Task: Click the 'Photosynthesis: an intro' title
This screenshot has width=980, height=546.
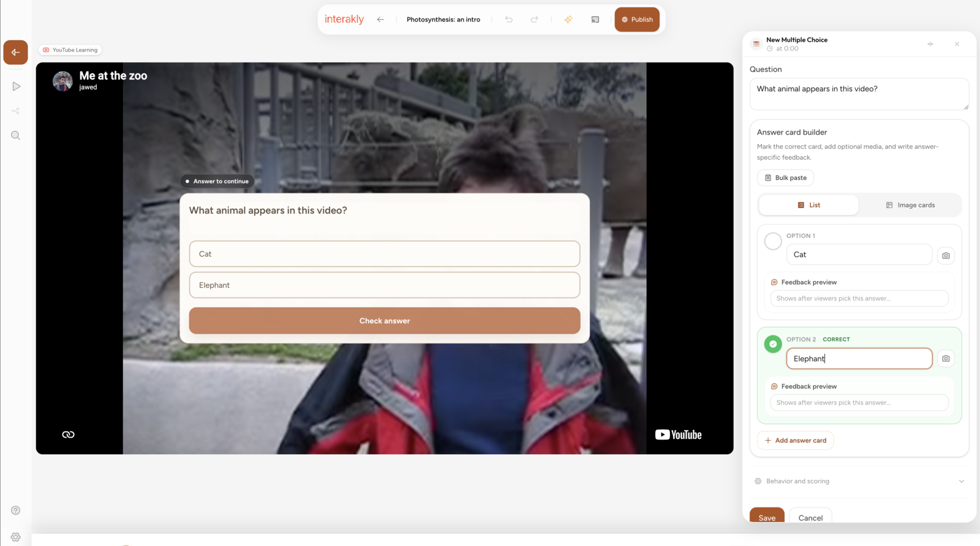Action: [443, 20]
